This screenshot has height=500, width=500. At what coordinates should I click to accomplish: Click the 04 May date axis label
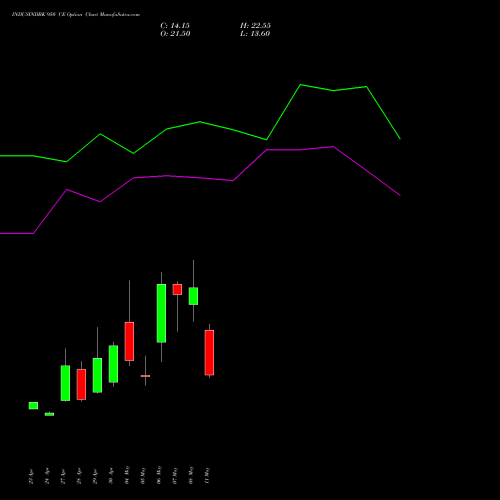pyautogui.click(x=127, y=475)
